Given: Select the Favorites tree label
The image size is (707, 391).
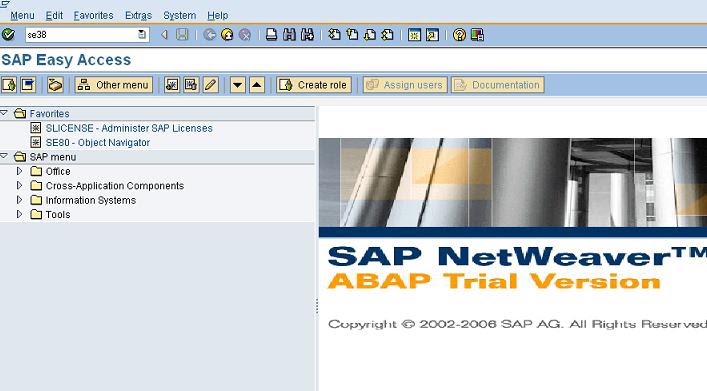Looking at the screenshot, I should click(x=50, y=114).
